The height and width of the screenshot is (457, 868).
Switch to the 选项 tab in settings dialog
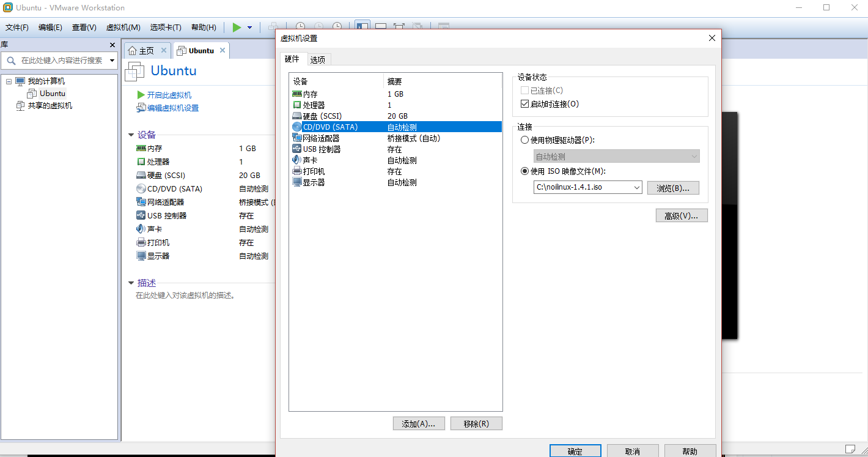click(x=318, y=59)
